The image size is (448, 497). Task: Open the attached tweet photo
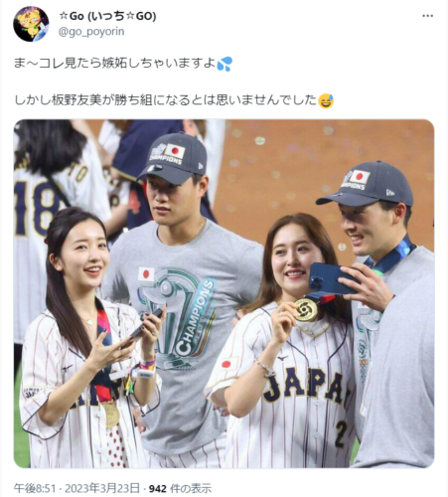click(224, 293)
